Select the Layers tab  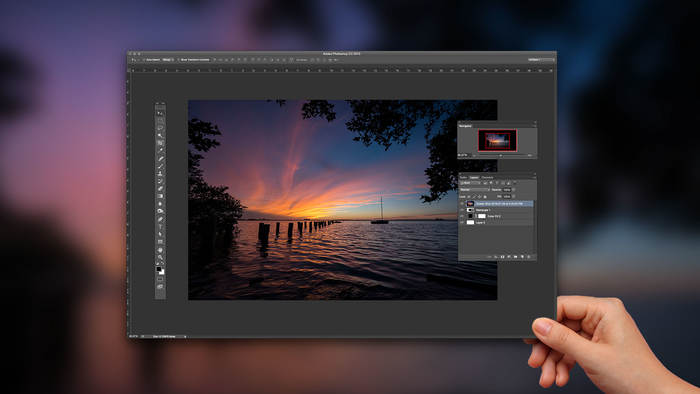tap(474, 178)
